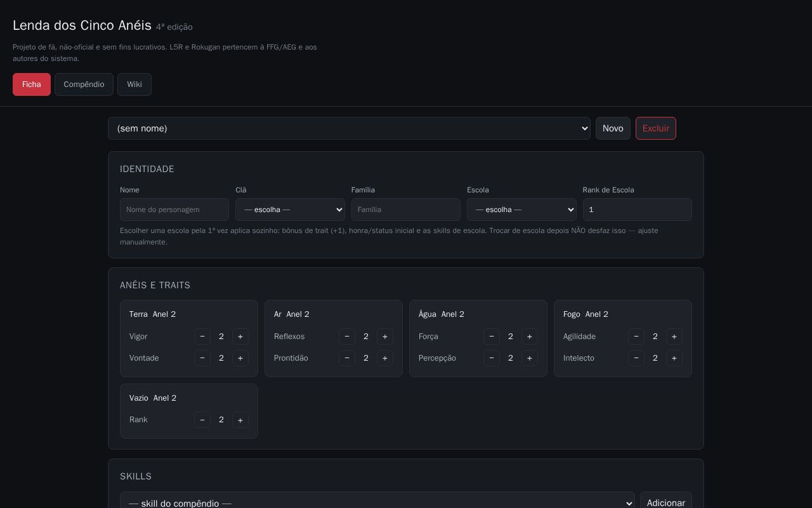
Task: Click the 'Fogo Anel 2' heading
Action: 586,314
